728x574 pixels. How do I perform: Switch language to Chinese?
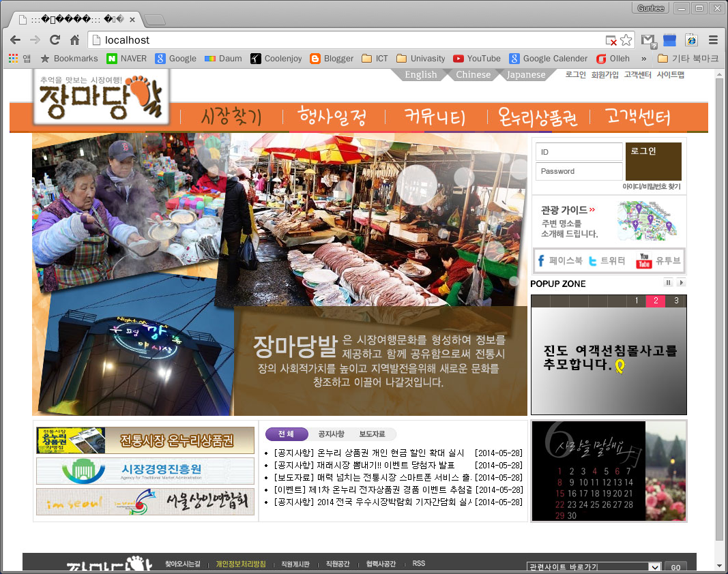473,75
